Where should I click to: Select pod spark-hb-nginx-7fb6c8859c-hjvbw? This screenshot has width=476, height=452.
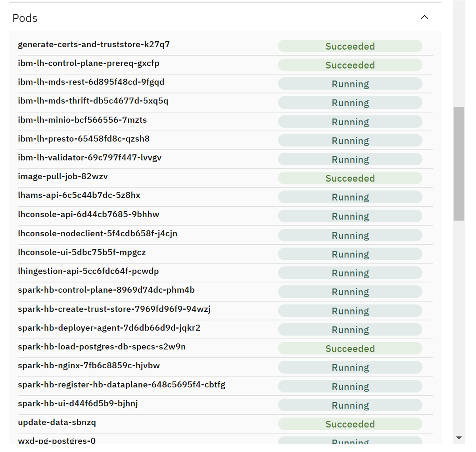coord(89,366)
